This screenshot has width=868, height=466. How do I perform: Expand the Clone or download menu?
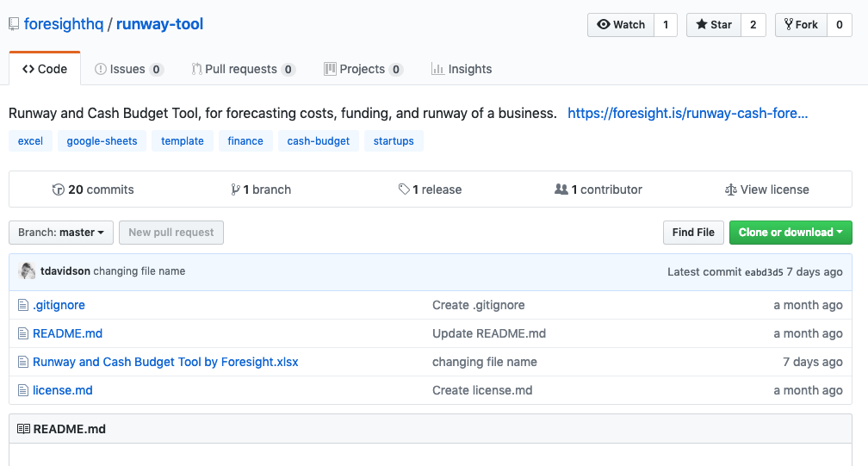(x=790, y=233)
